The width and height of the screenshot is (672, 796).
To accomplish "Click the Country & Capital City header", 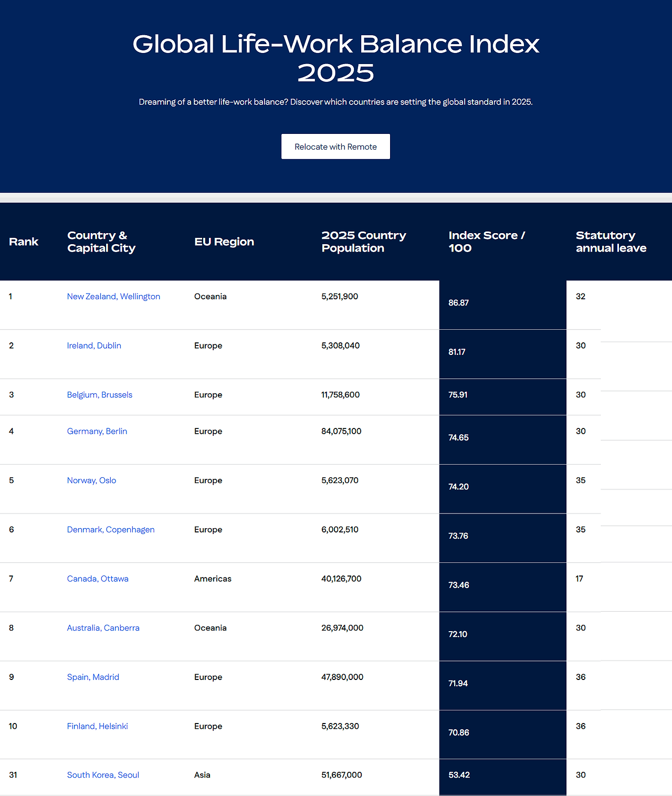I will click(x=101, y=242).
